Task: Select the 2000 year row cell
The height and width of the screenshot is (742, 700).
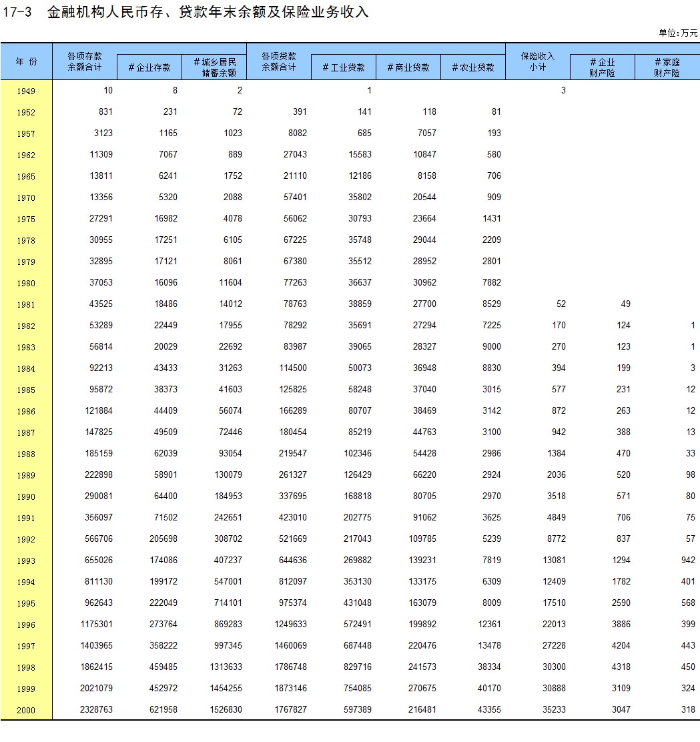Action: [x=26, y=710]
